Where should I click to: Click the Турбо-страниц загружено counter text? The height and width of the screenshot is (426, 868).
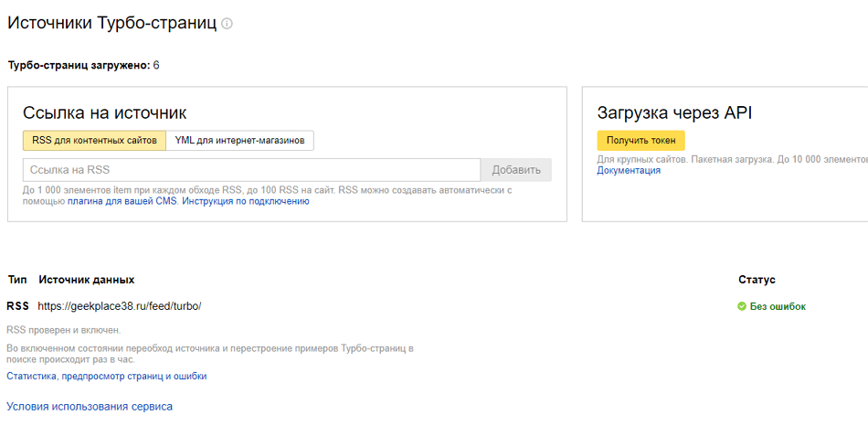(83, 65)
